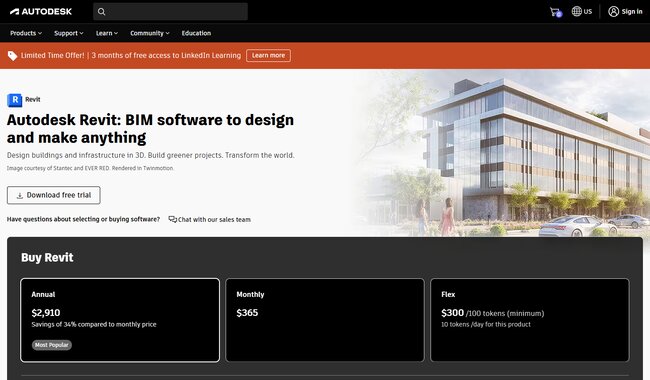Click the Autodesk logo

pos(41,12)
